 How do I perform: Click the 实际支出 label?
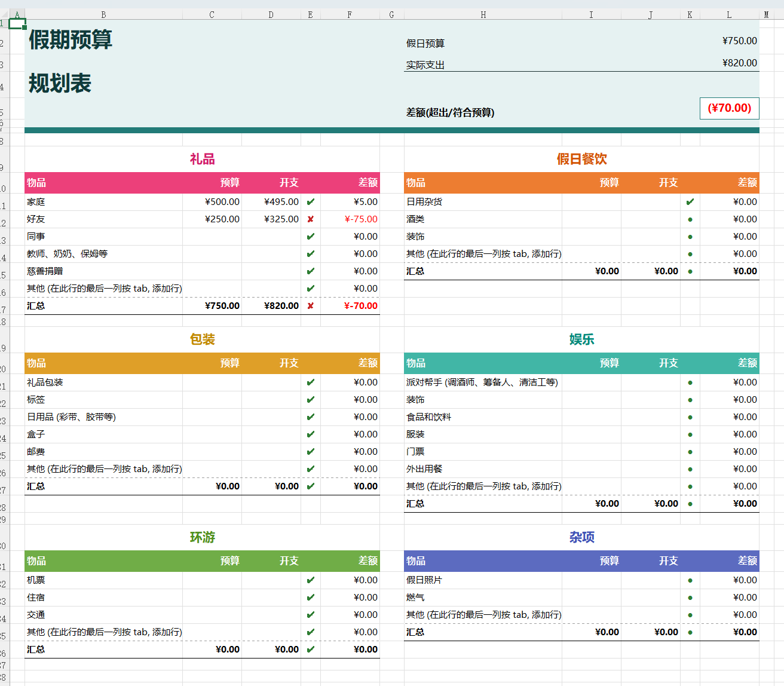[425, 65]
